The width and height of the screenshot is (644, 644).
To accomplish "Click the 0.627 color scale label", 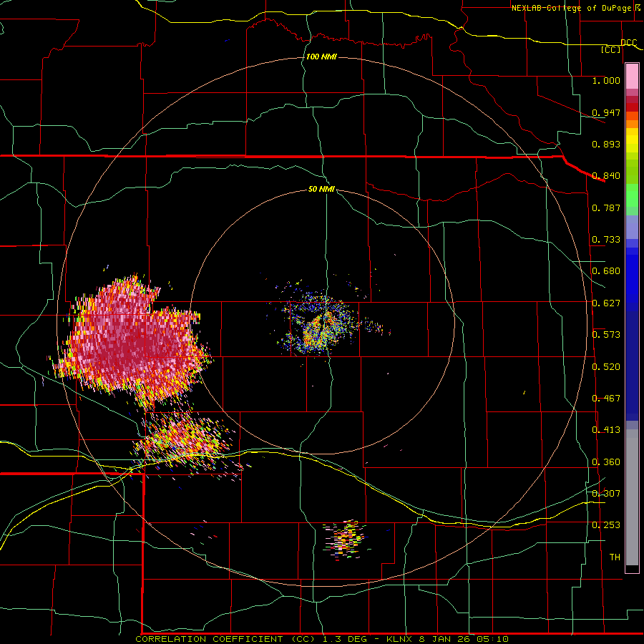I will [606, 303].
